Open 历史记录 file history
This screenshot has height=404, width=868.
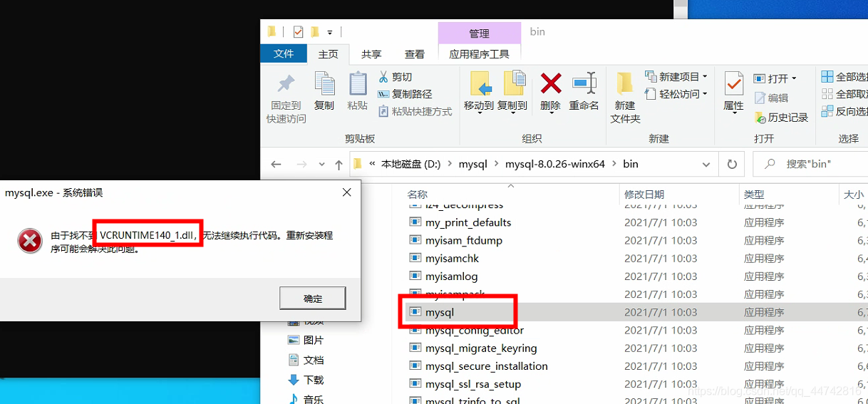pos(781,117)
